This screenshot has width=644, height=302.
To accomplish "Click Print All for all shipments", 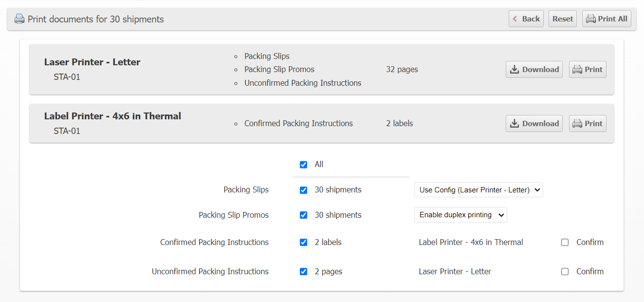I will (607, 19).
